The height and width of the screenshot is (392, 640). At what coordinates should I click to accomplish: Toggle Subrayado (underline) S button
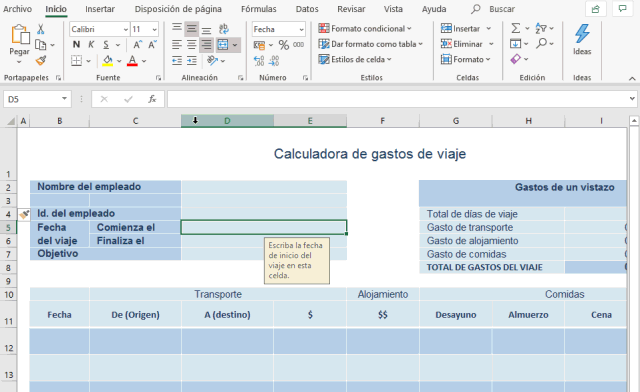(106, 45)
